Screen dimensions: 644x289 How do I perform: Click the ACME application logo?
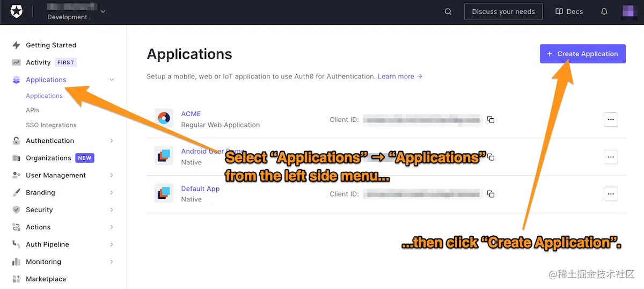coord(164,119)
